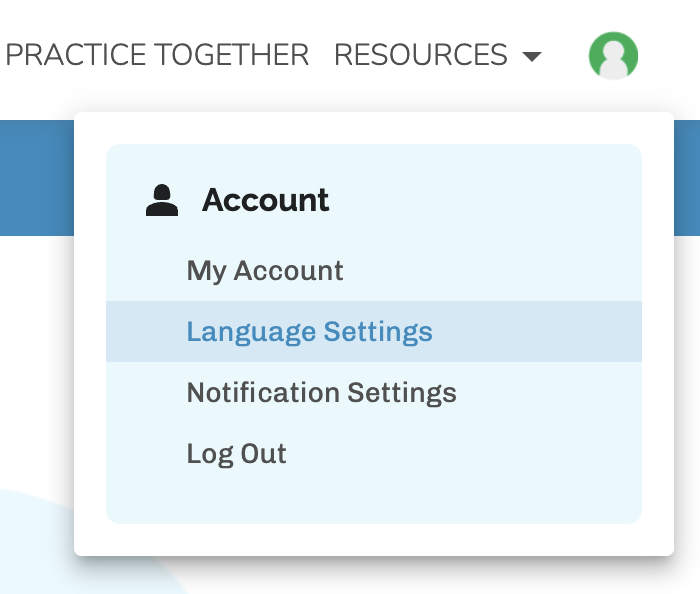Open the green user avatar menu
The width and height of the screenshot is (700, 594).
[613, 55]
